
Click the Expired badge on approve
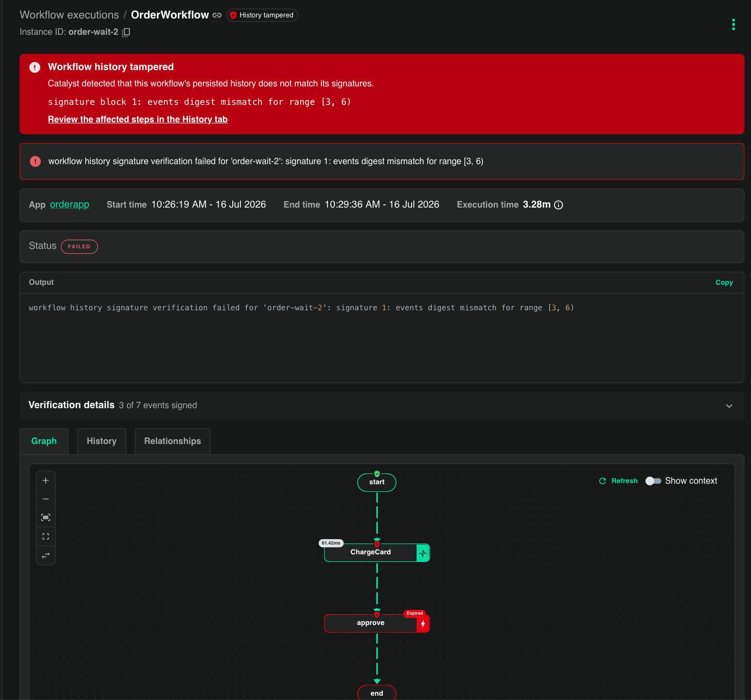click(x=414, y=614)
